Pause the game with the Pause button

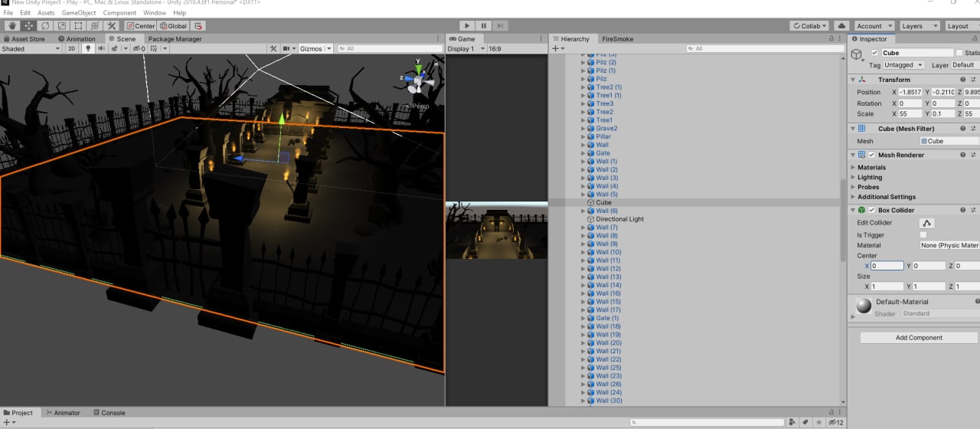click(484, 26)
